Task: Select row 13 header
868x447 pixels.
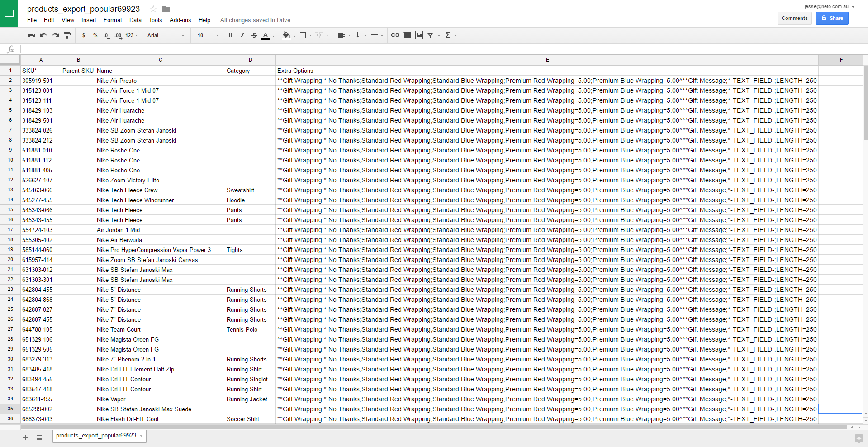Action: (x=10, y=190)
